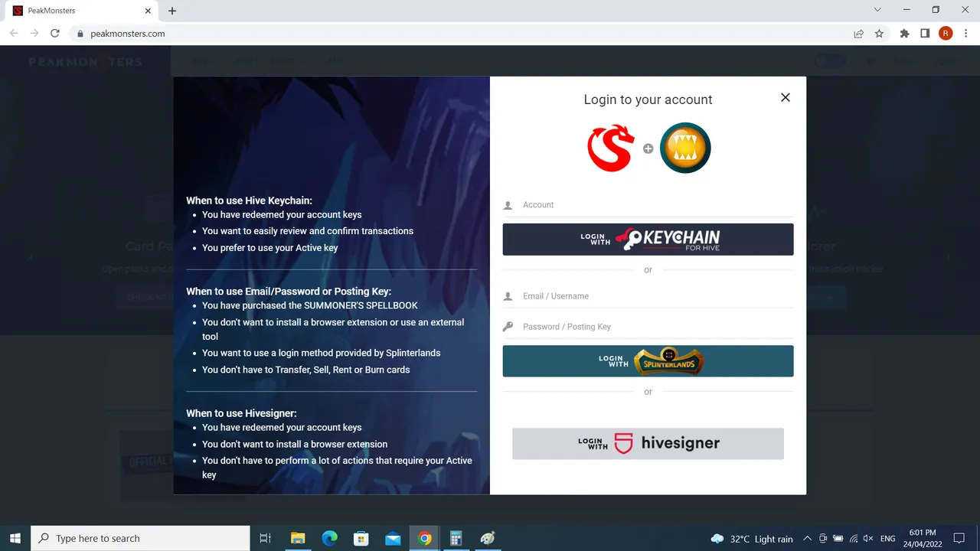Click the Email / Username field

(x=648, y=296)
